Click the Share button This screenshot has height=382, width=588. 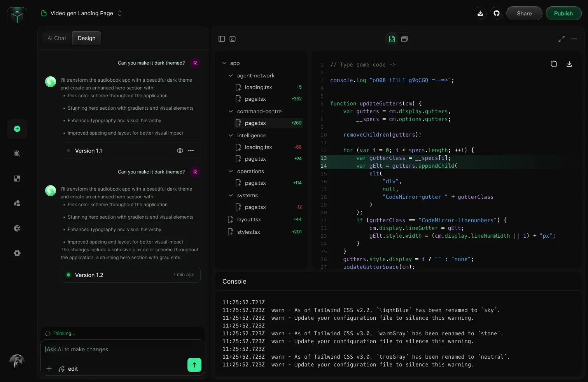(524, 13)
